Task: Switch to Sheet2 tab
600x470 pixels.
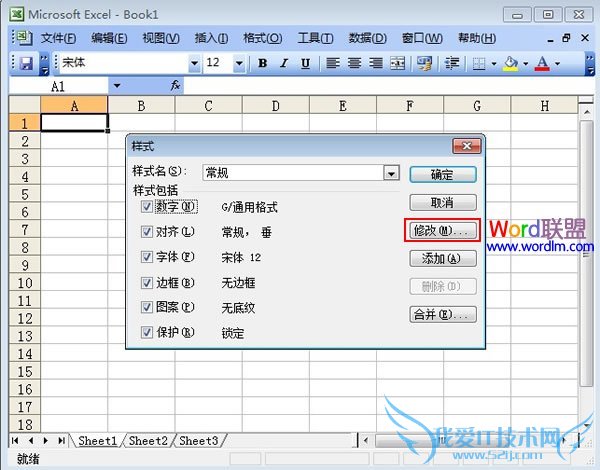Action: (148, 441)
